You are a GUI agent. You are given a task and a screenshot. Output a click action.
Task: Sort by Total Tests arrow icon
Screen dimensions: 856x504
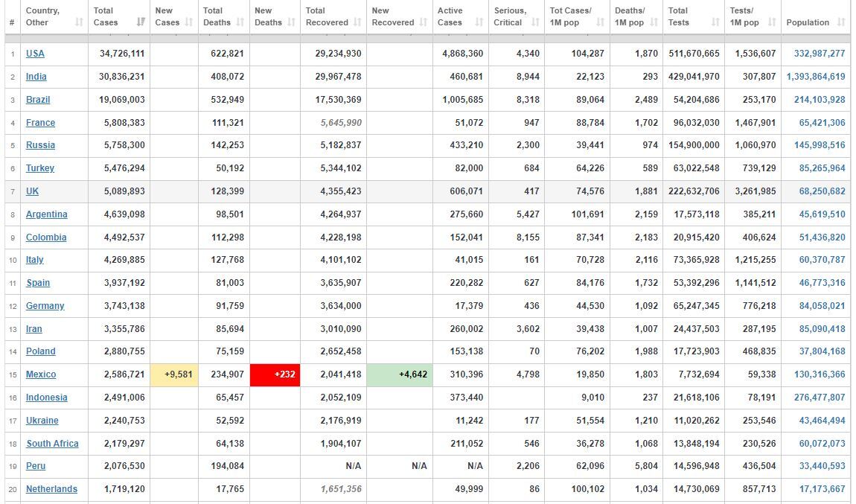(x=715, y=22)
